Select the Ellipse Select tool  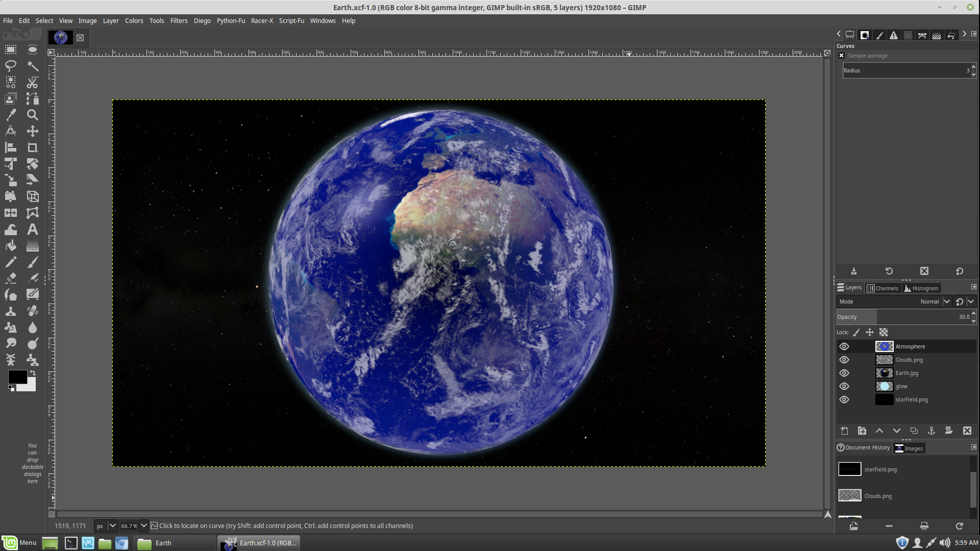pyautogui.click(x=33, y=49)
